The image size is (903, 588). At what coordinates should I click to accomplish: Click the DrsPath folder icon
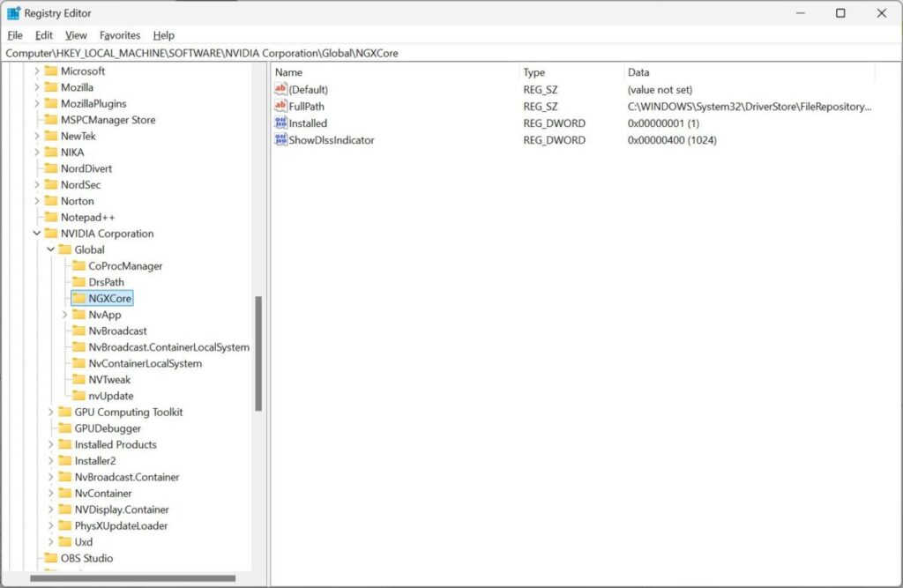(x=78, y=281)
